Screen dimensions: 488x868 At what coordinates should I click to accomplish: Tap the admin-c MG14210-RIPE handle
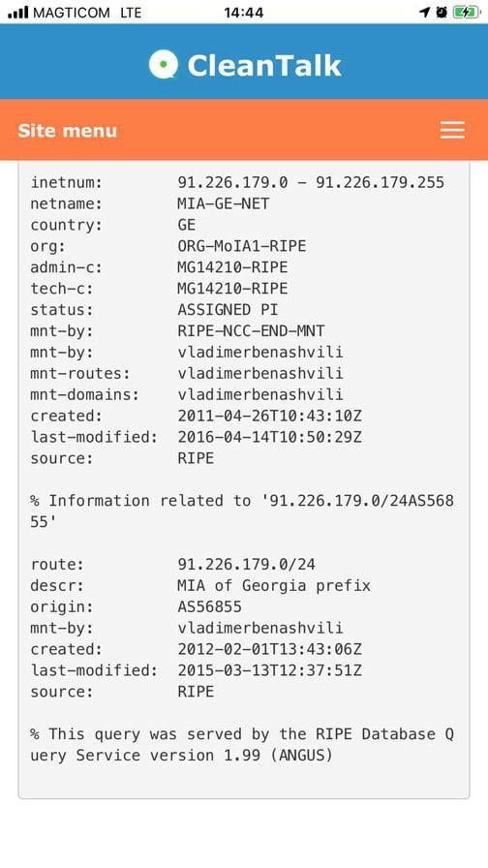[x=232, y=267]
